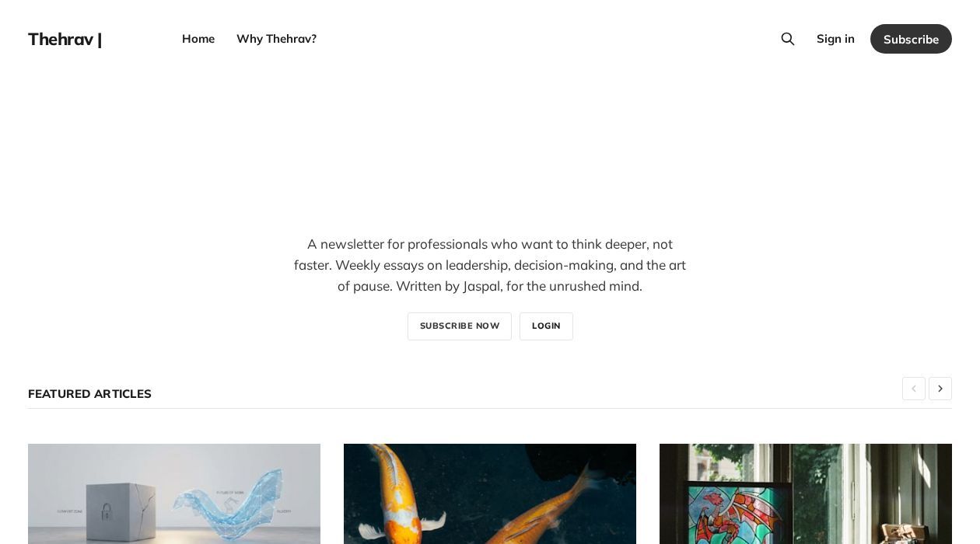
Task: Click the SUBSCRIBE NOW button
Action: pos(460,326)
